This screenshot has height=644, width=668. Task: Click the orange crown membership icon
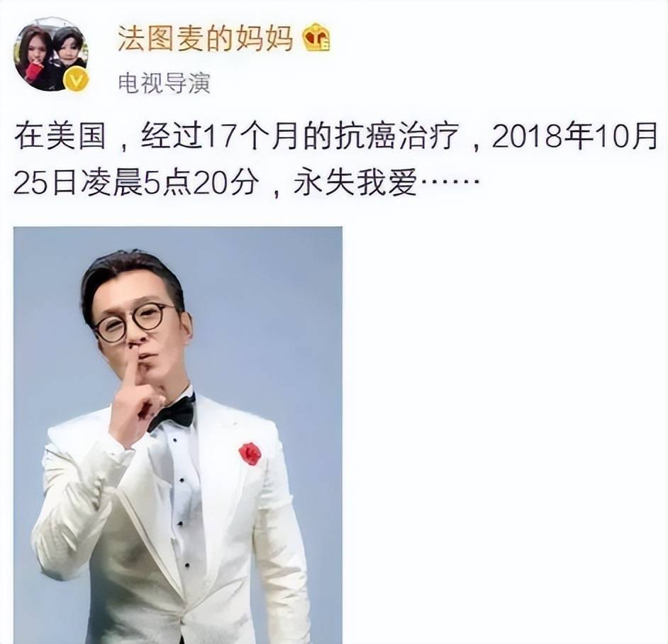tap(316, 38)
